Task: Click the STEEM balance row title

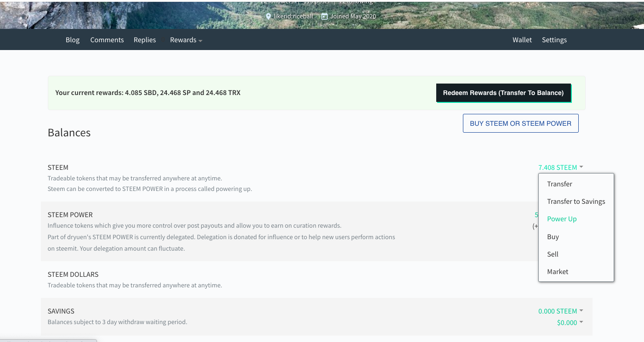Action: pyautogui.click(x=58, y=168)
